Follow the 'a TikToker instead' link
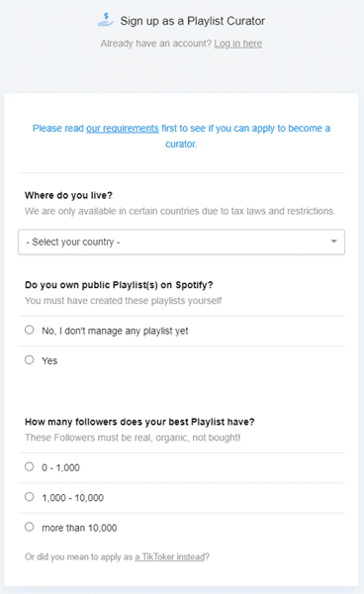The image size is (364, 594). point(169,556)
